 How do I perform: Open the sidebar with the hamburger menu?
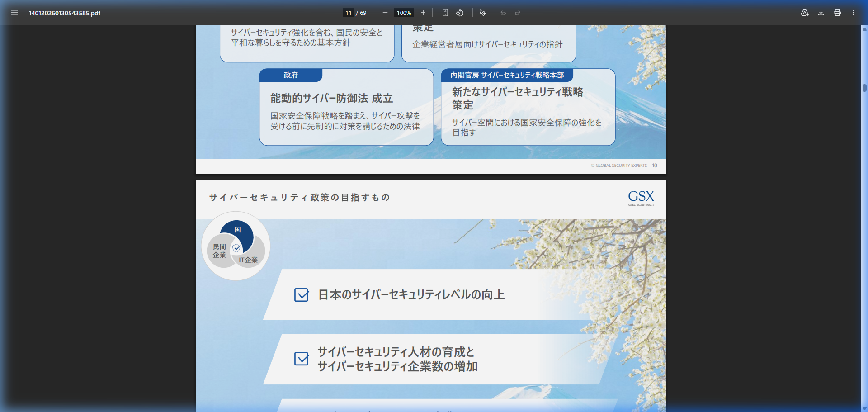(14, 13)
